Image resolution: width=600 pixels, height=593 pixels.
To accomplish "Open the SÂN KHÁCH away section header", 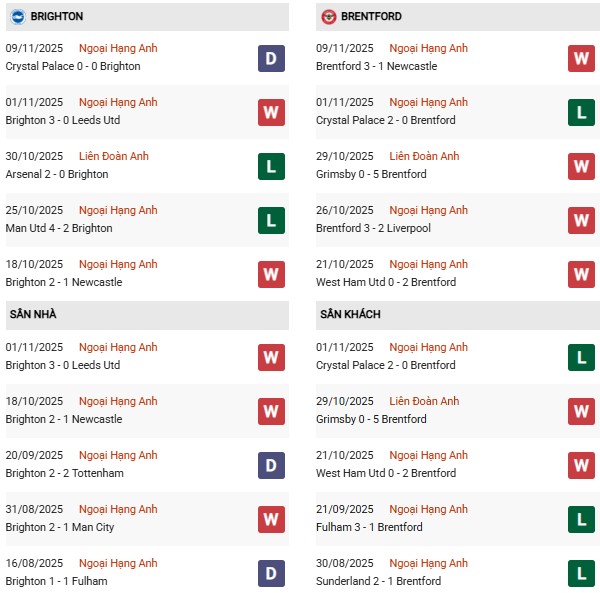I will tap(351, 314).
